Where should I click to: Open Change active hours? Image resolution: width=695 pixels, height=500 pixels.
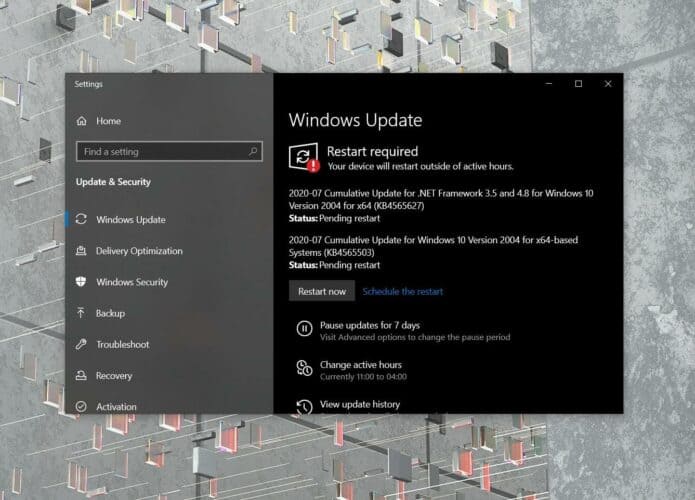[361, 364]
